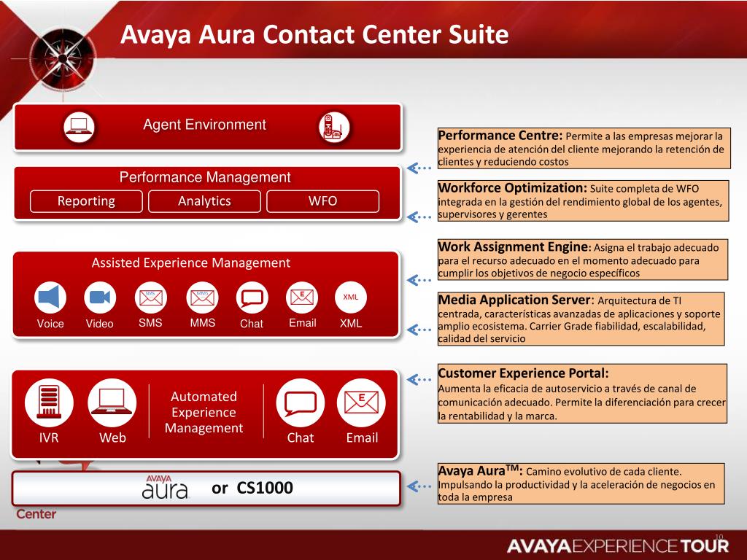
Task: Open the Reporting box
Action: click(x=86, y=201)
